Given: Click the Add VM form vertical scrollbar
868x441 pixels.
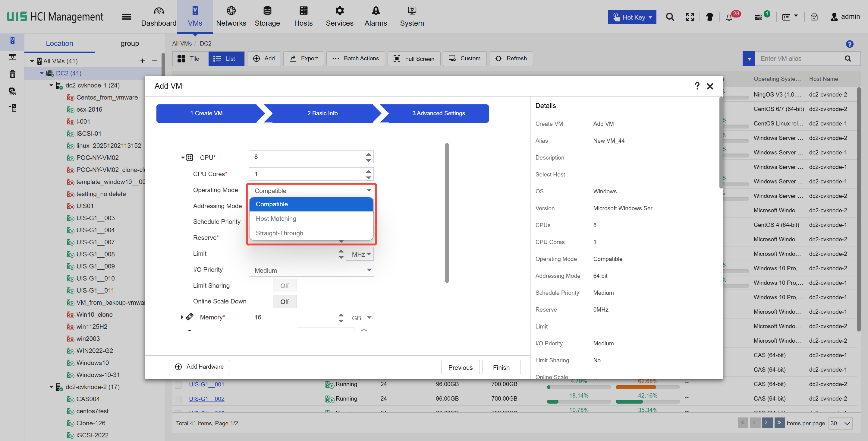Looking at the screenshot, I should click(446, 212).
